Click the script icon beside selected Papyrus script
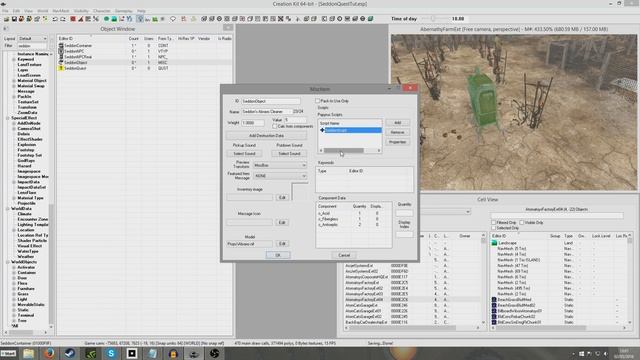640x360 pixels. 322,130
